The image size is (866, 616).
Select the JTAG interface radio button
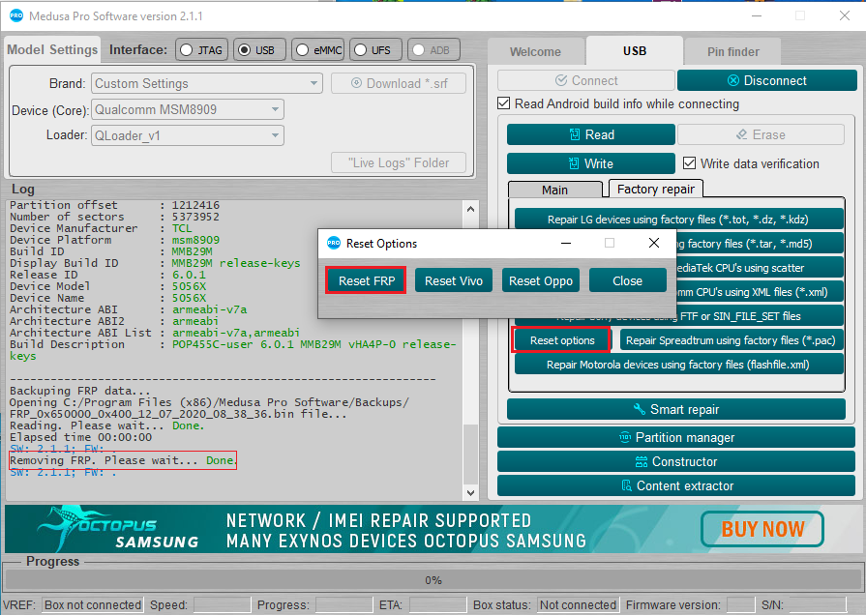(186, 50)
